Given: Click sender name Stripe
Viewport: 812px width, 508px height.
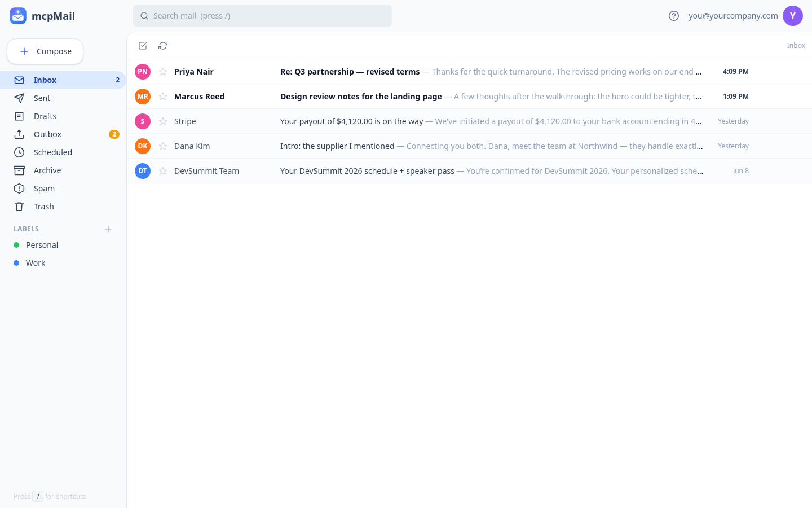Looking at the screenshot, I should click(185, 121).
